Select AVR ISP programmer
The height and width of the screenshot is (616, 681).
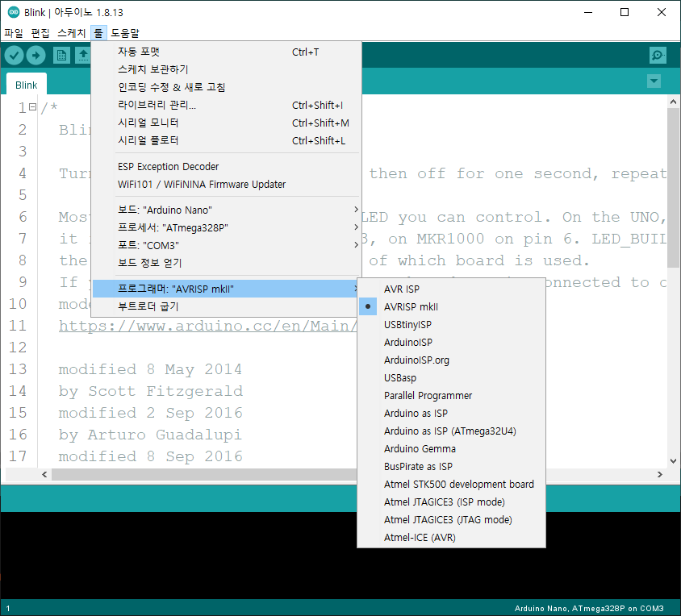451,289
